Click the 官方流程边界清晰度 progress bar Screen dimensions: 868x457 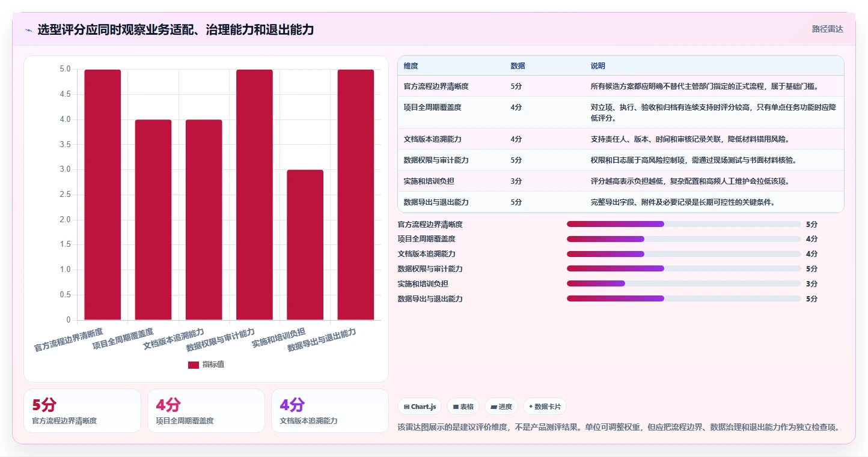tap(684, 224)
